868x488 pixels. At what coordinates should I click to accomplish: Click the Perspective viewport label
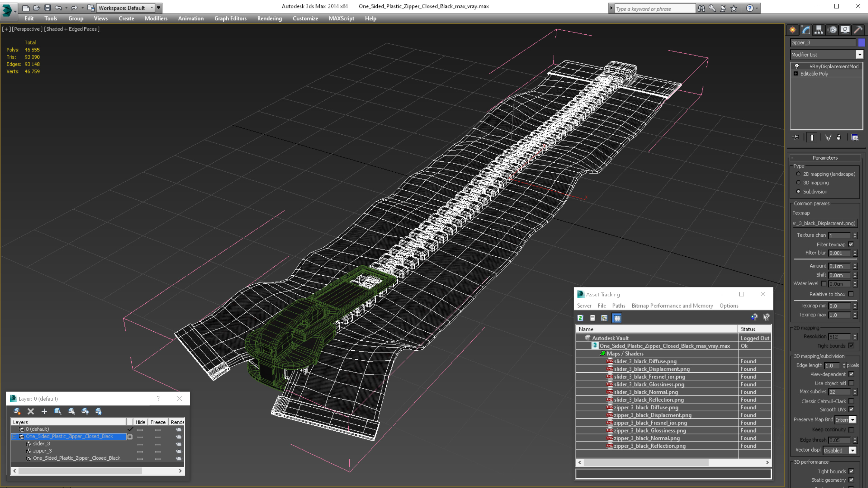pyautogui.click(x=27, y=29)
